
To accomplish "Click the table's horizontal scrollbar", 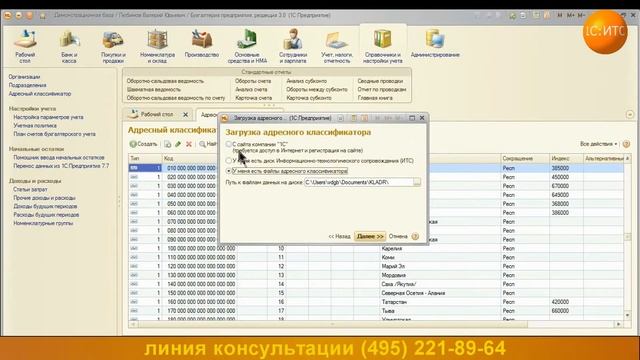I will tap(333, 324).
